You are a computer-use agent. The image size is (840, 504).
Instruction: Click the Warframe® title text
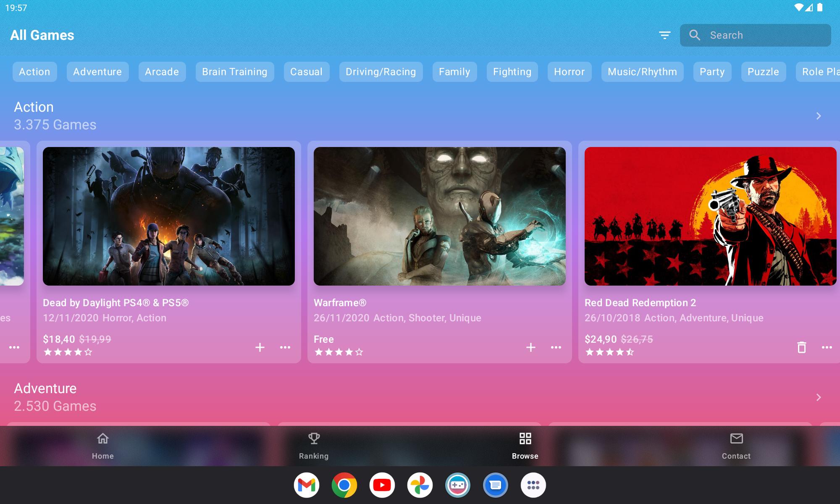340,303
